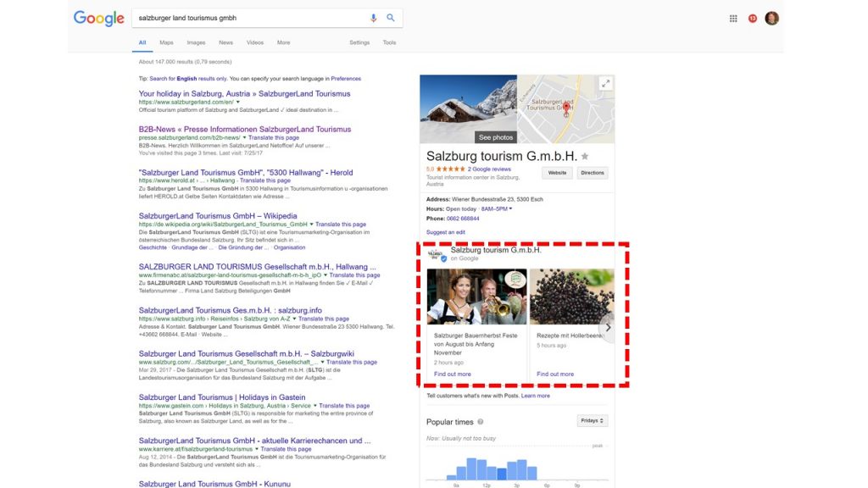Select the All results tab

click(142, 42)
